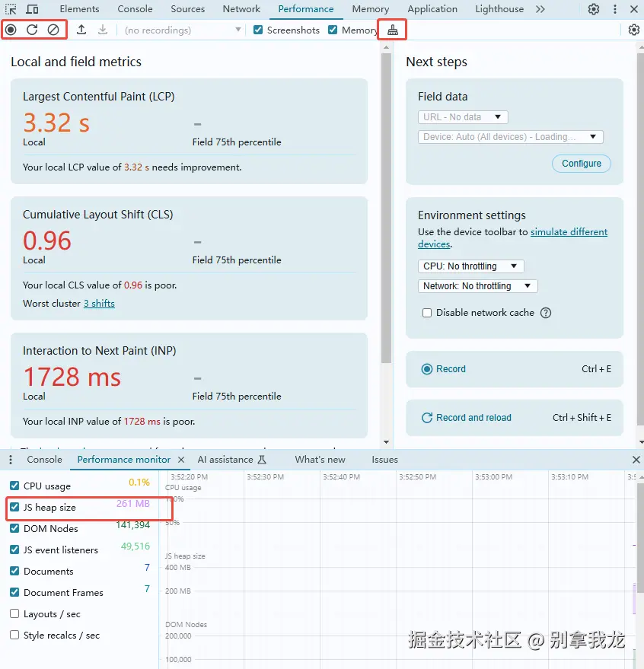Image resolution: width=644 pixels, height=669 pixels.
Task: Open the drawer three-dot menu
Action: coord(11,460)
